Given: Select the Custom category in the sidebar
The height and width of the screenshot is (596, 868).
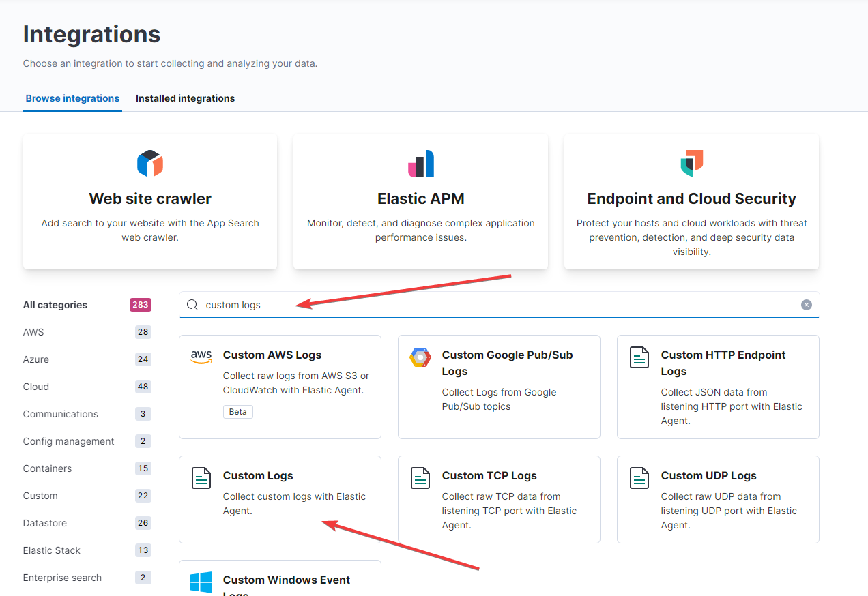Looking at the screenshot, I should tap(40, 496).
